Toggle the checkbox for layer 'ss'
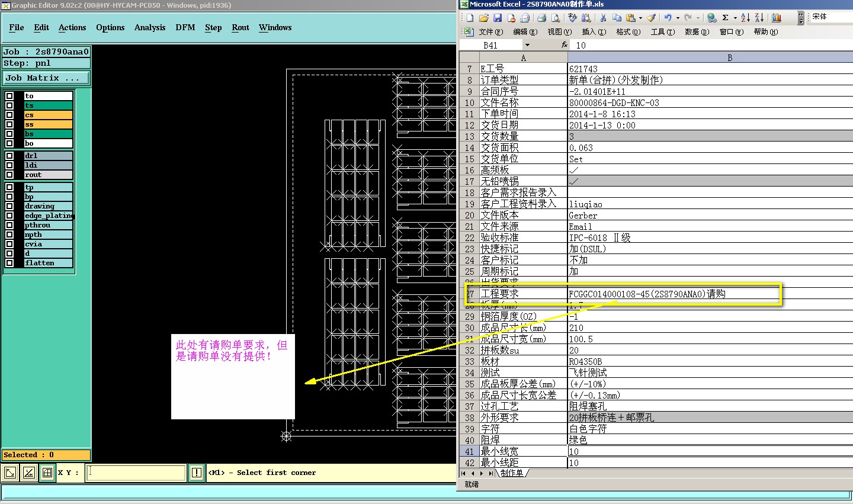The height and width of the screenshot is (504, 853). point(9,124)
